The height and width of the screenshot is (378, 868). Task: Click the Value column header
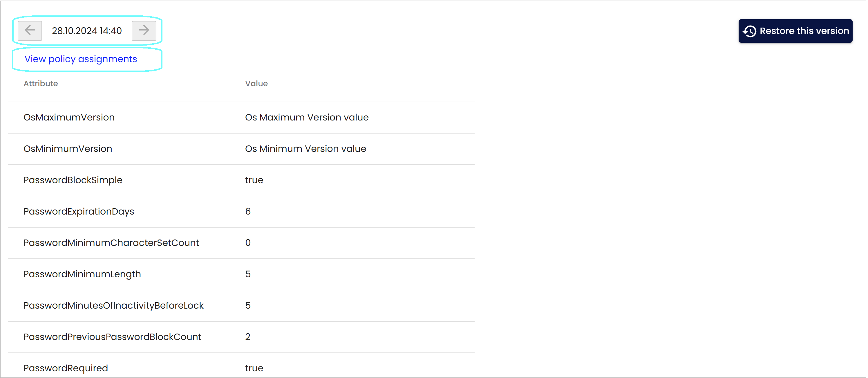pyautogui.click(x=256, y=83)
